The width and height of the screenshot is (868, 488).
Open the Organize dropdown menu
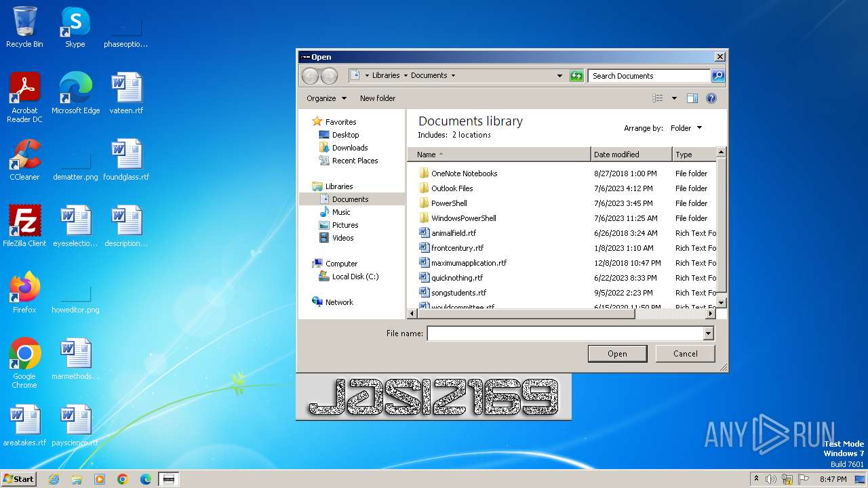coord(326,98)
